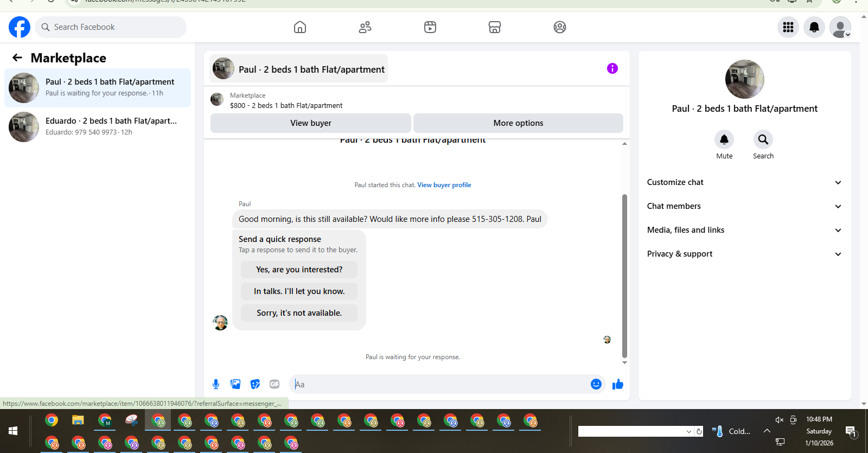Open the Notifications bell icon

[x=814, y=27]
